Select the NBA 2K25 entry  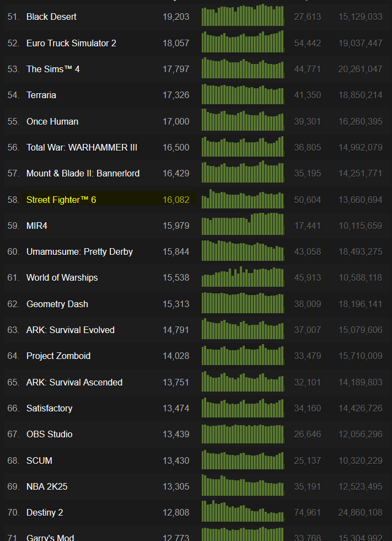coord(47,486)
